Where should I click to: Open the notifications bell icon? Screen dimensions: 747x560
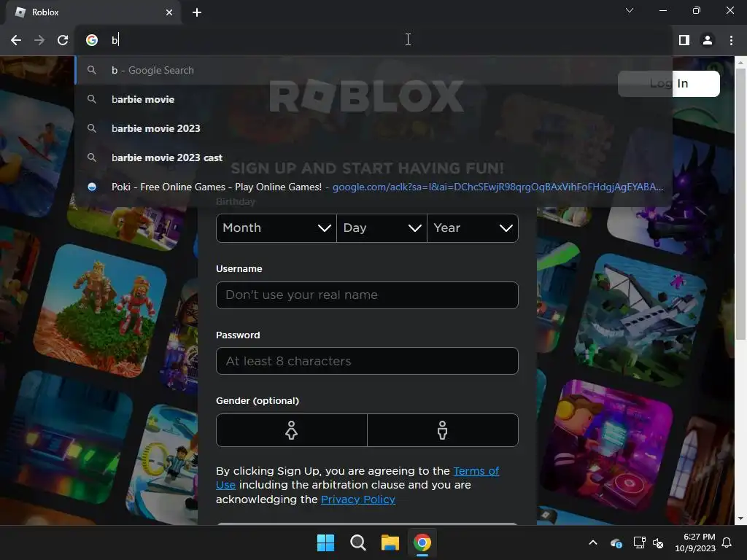point(727,542)
